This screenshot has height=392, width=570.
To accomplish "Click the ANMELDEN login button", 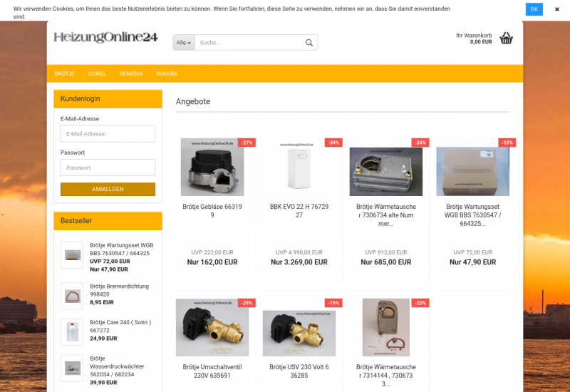I will coord(108,189).
